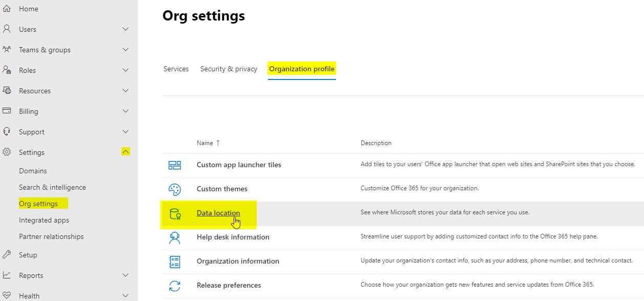The height and width of the screenshot is (301, 644).
Task: Click the Organization information list icon
Action: (175, 262)
